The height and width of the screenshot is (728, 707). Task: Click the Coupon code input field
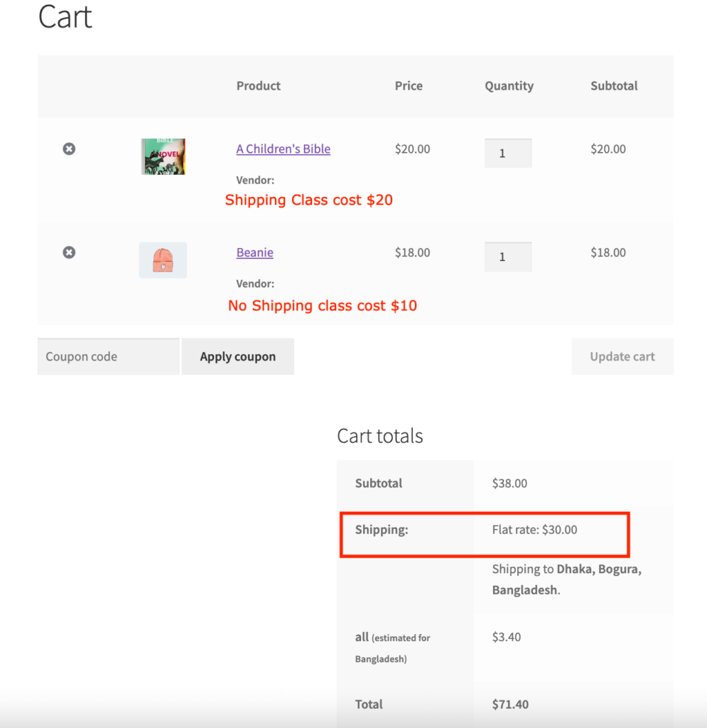[109, 357]
